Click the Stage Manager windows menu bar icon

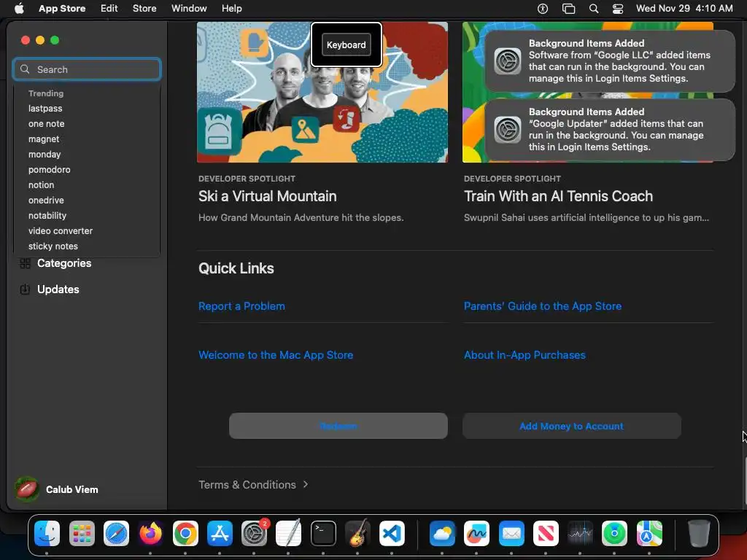click(568, 9)
